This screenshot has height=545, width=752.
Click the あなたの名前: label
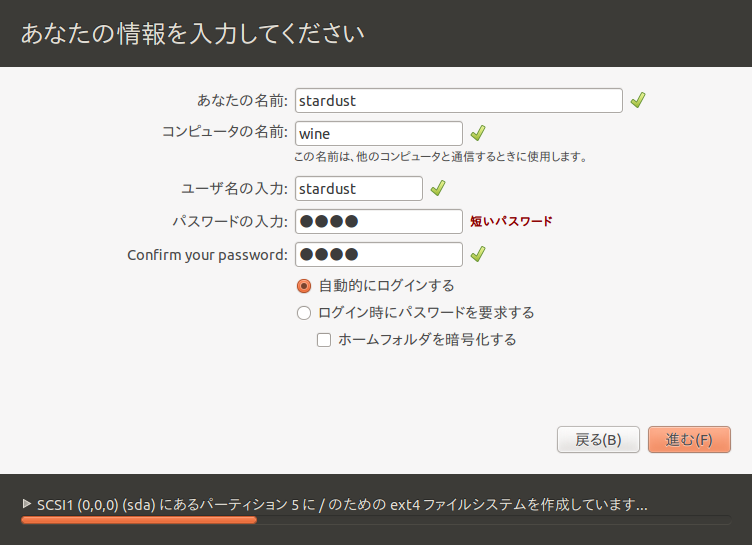pos(242,100)
